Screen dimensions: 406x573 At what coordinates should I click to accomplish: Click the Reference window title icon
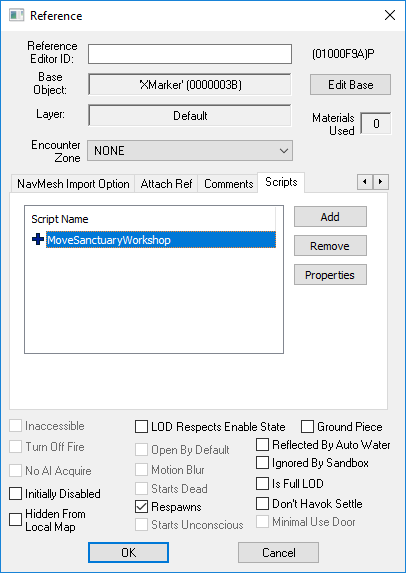pos(17,15)
